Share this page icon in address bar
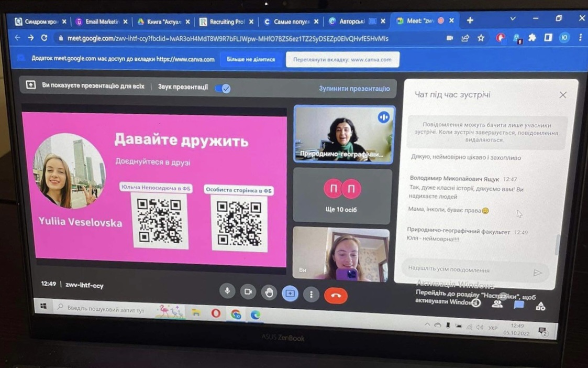 click(x=465, y=38)
